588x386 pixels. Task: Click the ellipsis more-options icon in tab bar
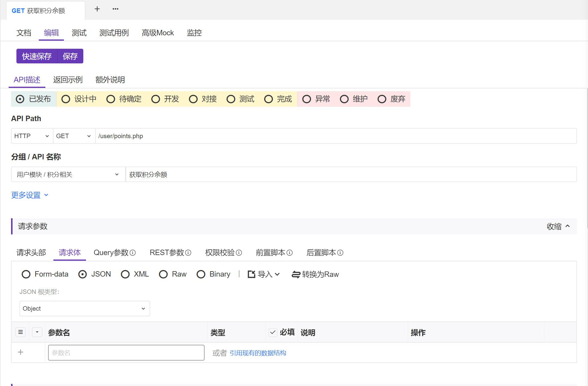[x=115, y=9]
